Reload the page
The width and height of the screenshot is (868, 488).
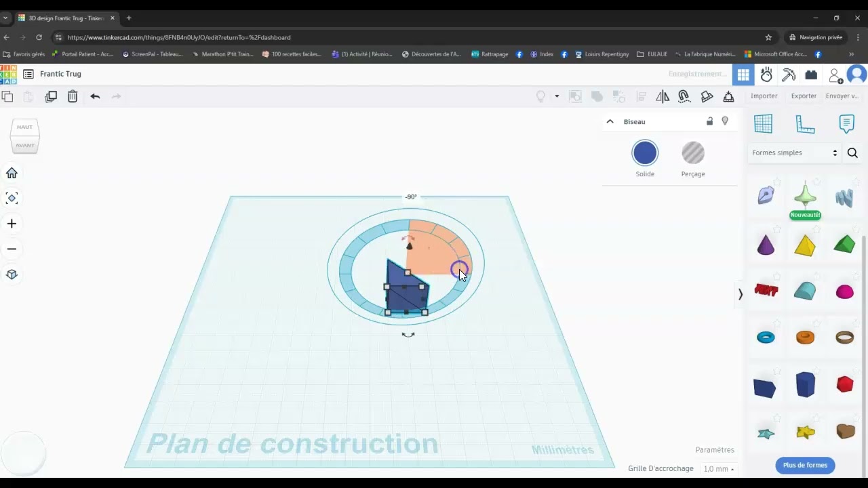[39, 37]
